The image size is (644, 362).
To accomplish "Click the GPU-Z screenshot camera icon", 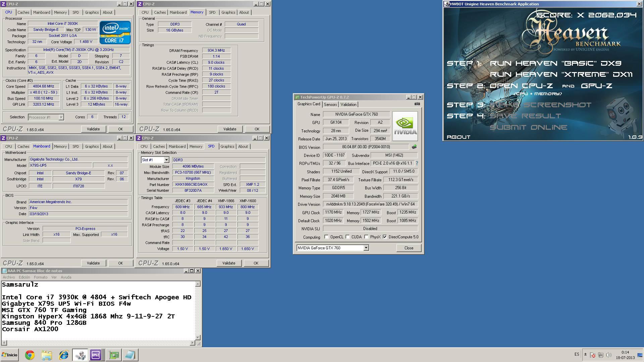I will tap(417, 104).
